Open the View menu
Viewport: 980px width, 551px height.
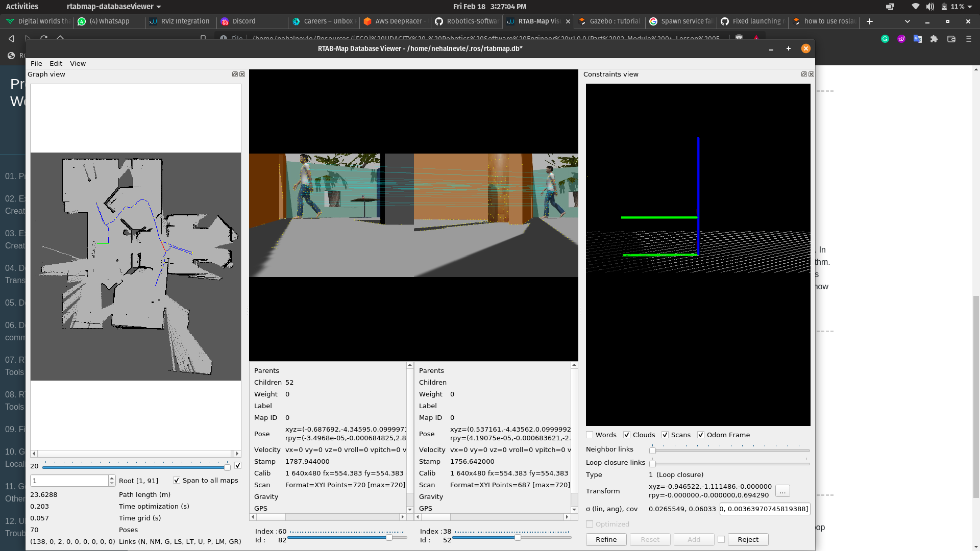pos(78,64)
